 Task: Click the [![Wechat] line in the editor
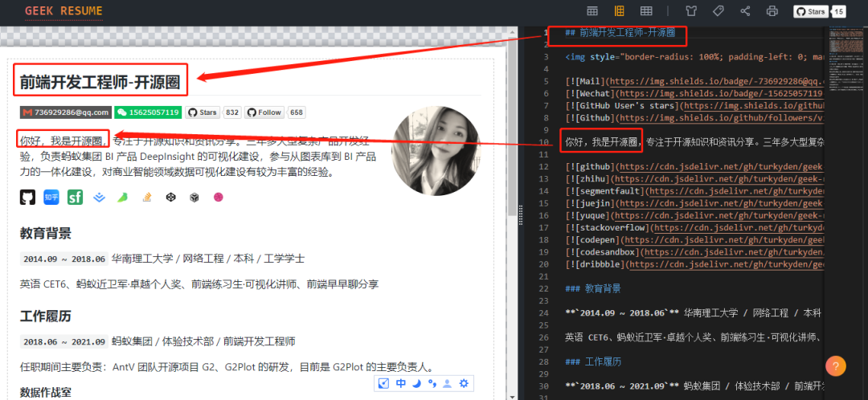(695, 93)
